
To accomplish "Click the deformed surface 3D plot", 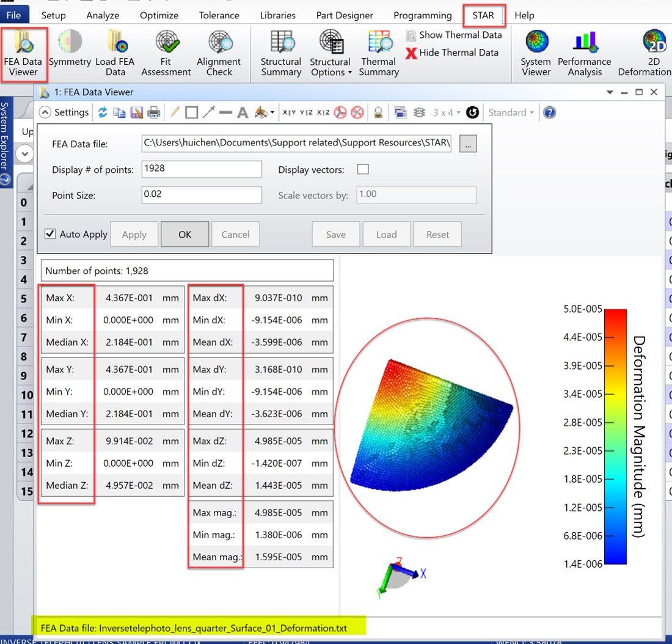I will pyautogui.click(x=431, y=425).
